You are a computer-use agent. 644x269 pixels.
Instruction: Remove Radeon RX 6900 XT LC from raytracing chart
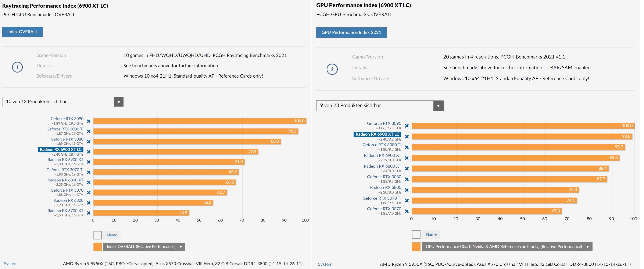[89, 152]
